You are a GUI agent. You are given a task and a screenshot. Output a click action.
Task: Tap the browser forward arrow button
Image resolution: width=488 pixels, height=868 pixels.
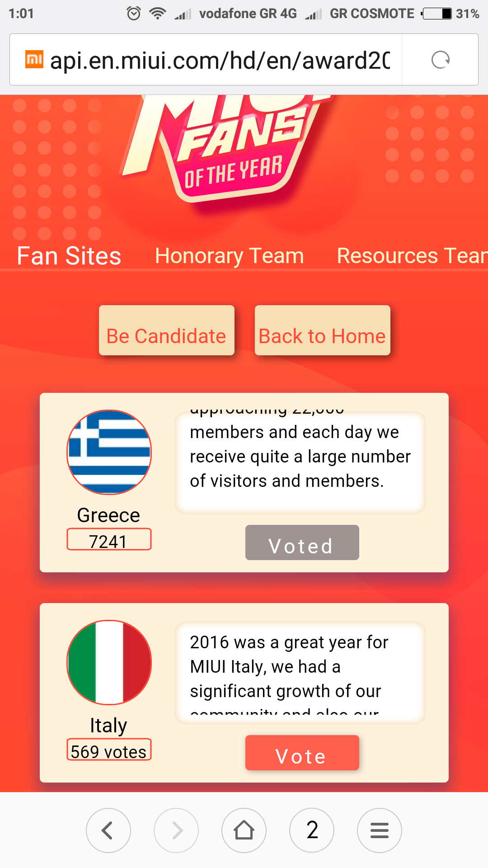[176, 830]
